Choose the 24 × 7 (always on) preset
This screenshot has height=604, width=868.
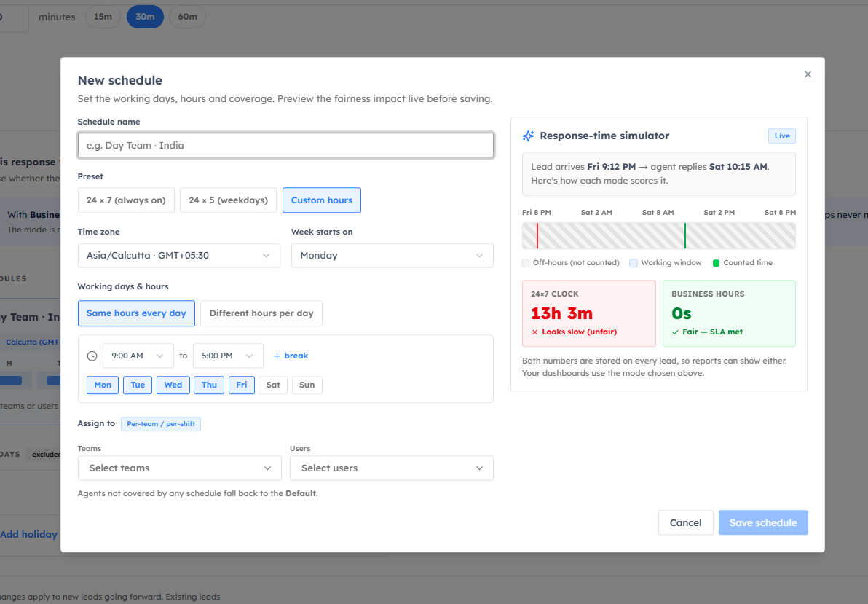tap(126, 200)
